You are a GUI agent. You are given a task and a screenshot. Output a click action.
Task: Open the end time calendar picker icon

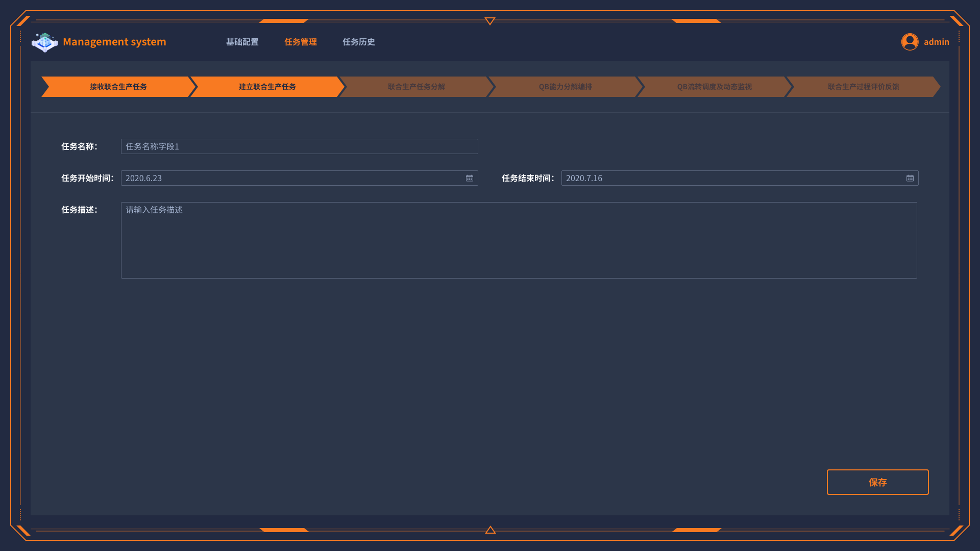(910, 178)
